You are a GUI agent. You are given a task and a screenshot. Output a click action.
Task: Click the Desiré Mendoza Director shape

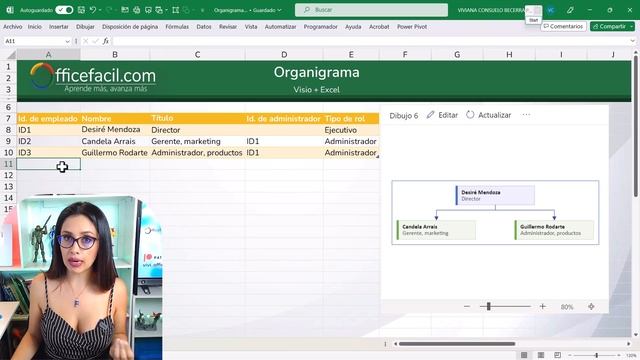pos(495,195)
